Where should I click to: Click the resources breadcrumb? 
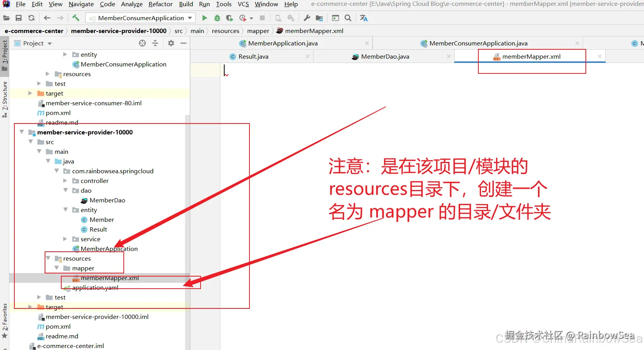[x=225, y=31]
